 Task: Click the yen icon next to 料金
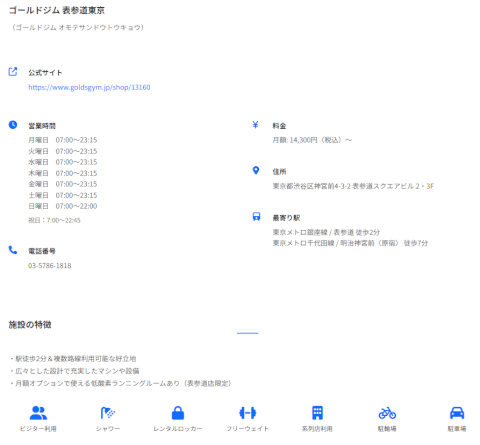pyautogui.click(x=256, y=125)
